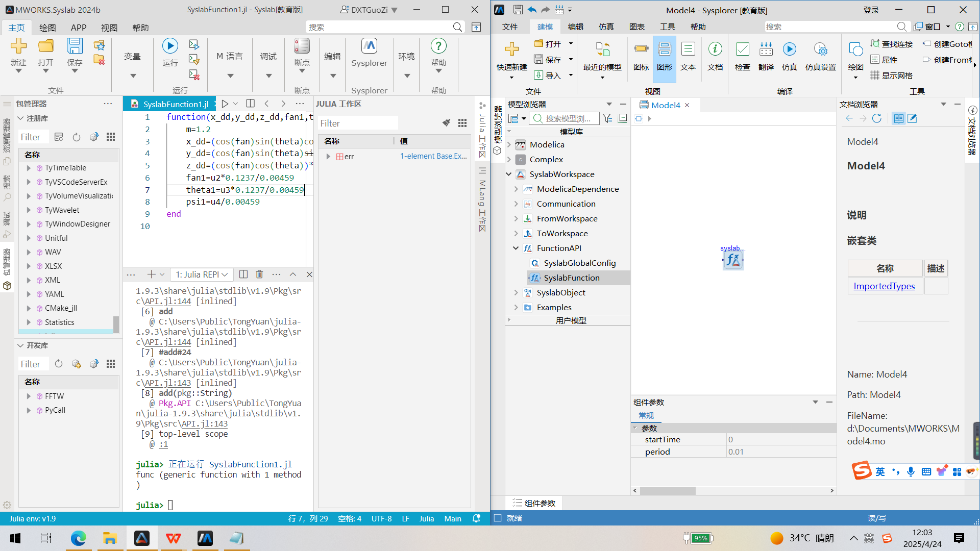
Task: Open the Julia REPL terminal dropdown
Action: point(202,274)
